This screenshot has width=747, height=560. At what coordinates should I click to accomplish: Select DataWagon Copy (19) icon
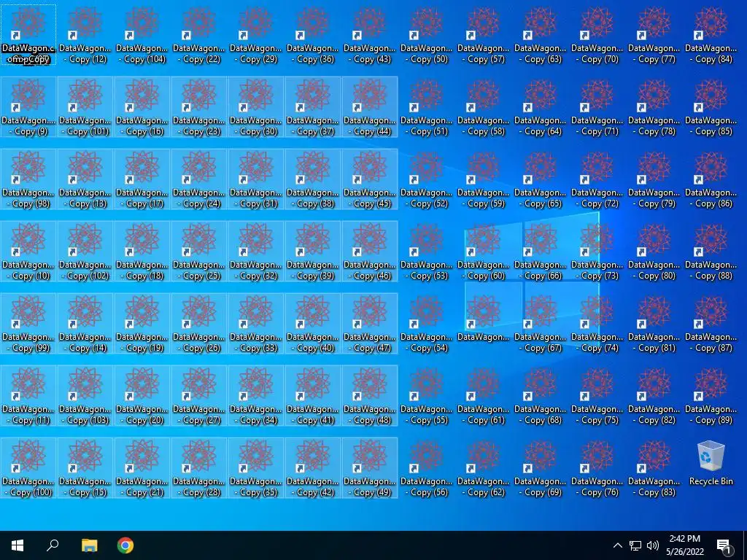coord(142,323)
